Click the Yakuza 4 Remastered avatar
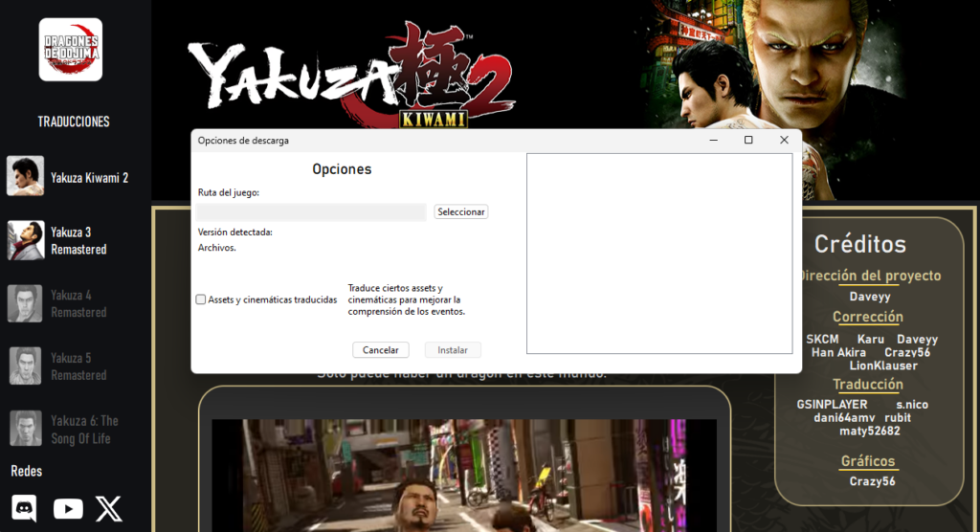The image size is (980, 532). pyautogui.click(x=26, y=303)
